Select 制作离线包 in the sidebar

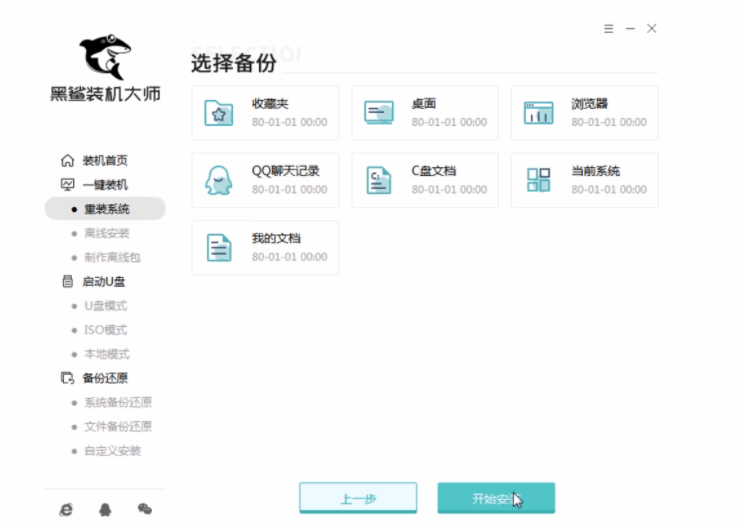[112, 257]
